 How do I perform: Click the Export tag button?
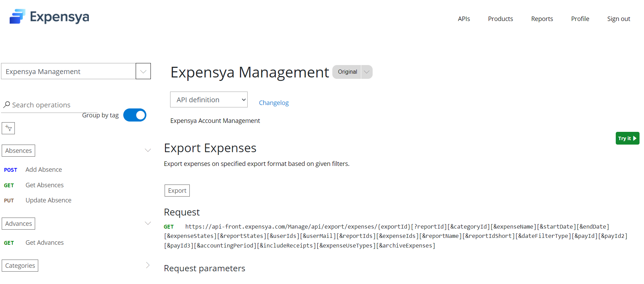tap(177, 191)
